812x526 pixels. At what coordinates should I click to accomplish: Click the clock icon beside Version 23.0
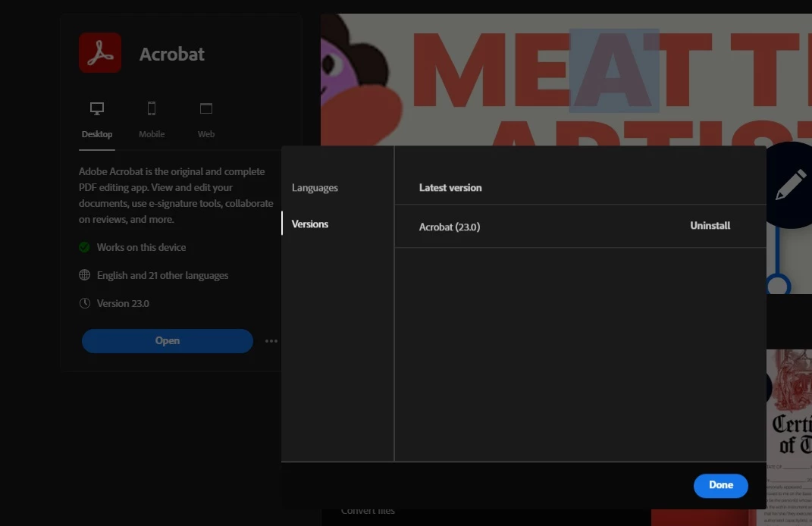click(84, 303)
